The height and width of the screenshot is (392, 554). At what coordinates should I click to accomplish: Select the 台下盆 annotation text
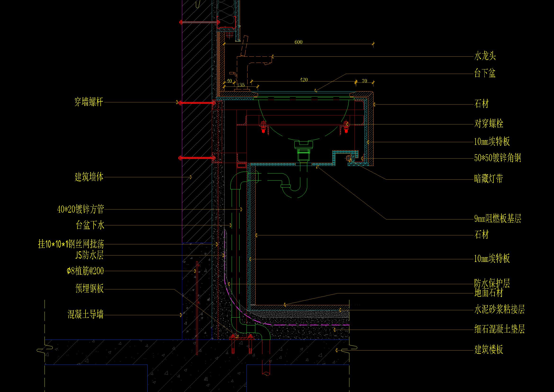(485, 73)
